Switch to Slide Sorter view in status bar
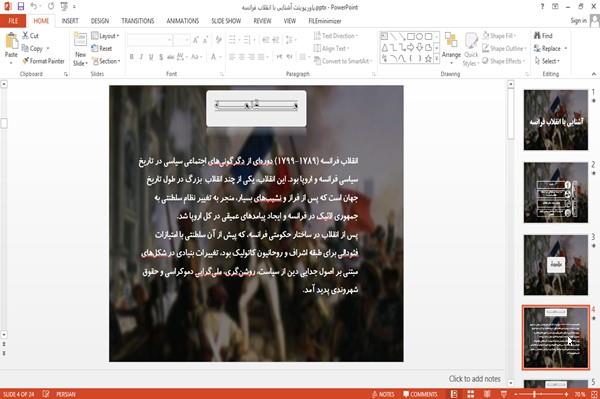The image size is (600, 399). point(471,394)
